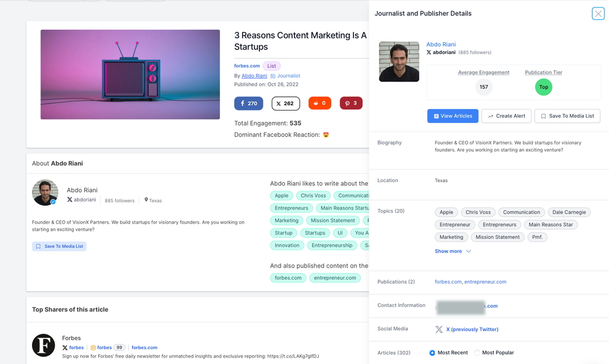Click the Facebook share count button
The height and width of the screenshot is (364, 609).
click(249, 103)
